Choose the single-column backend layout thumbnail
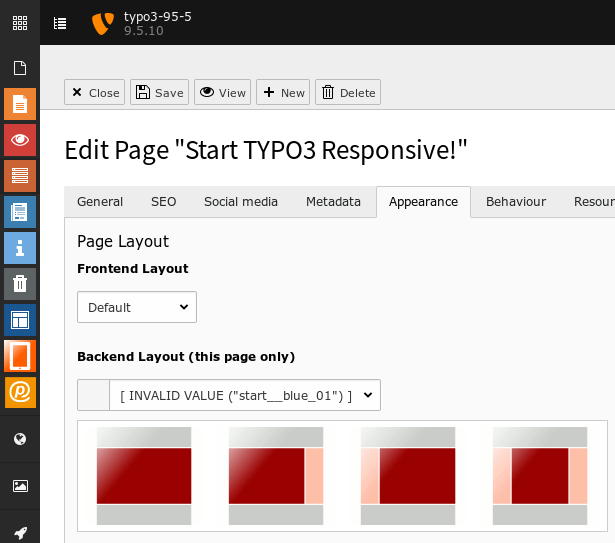This screenshot has width=615, height=543. (144, 476)
